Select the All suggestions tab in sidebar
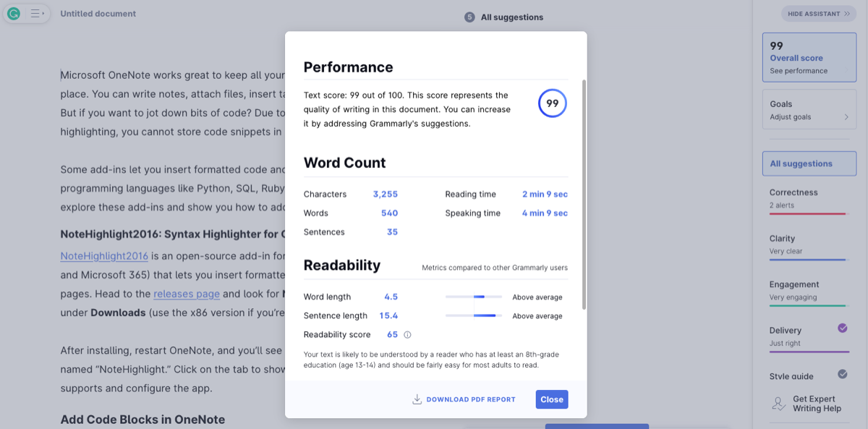868x429 pixels. coord(809,163)
